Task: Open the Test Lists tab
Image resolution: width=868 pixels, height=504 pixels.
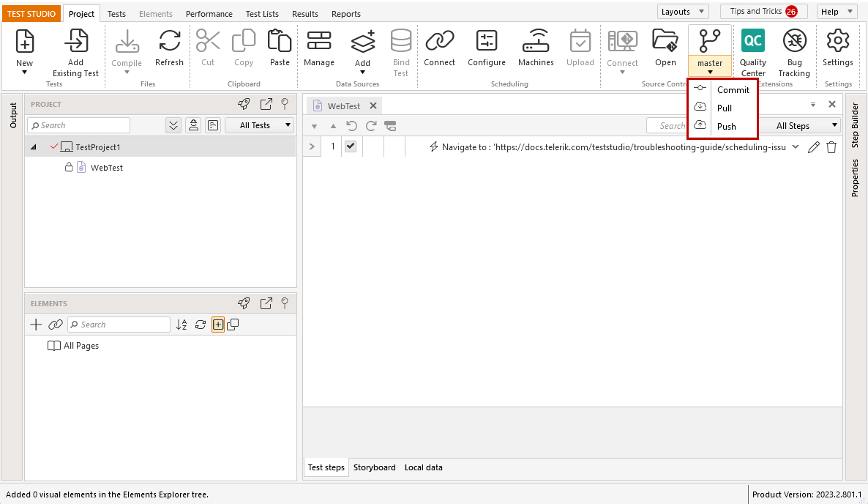Action: coord(263,14)
